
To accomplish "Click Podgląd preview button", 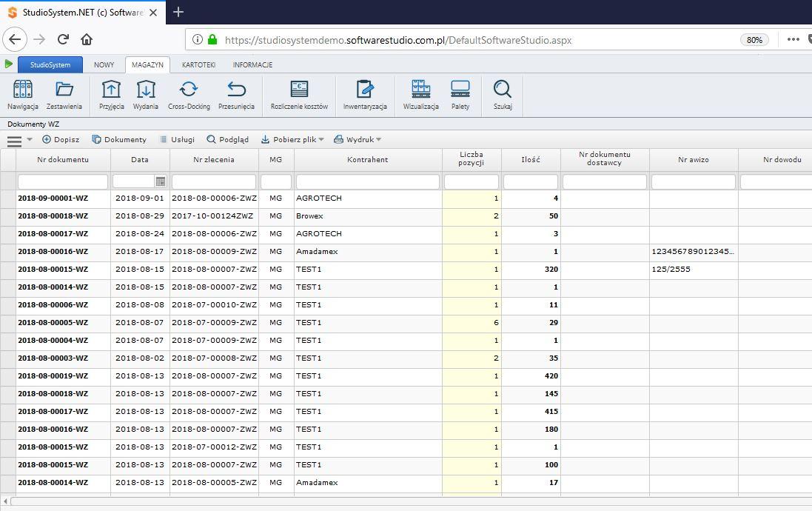I will (x=227, y=139).
